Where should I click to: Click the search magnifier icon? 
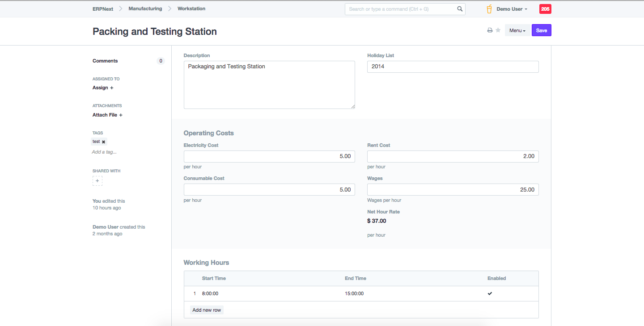[x=460, y=9]
